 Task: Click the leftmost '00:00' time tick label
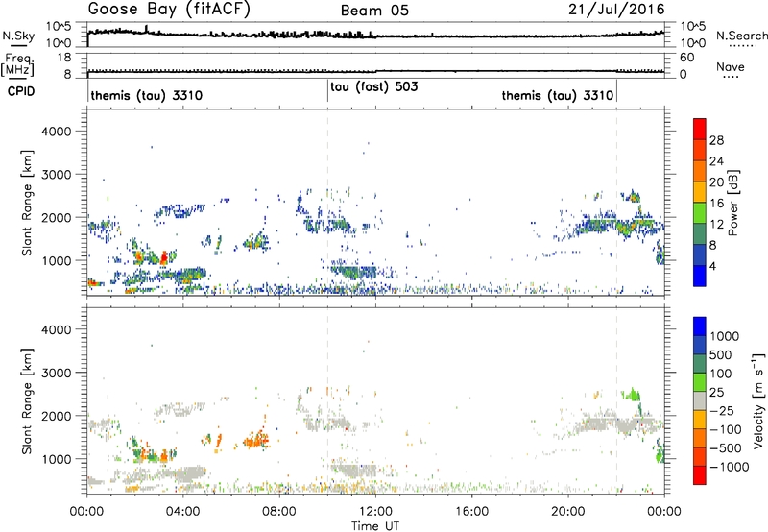tap(87, 512)
